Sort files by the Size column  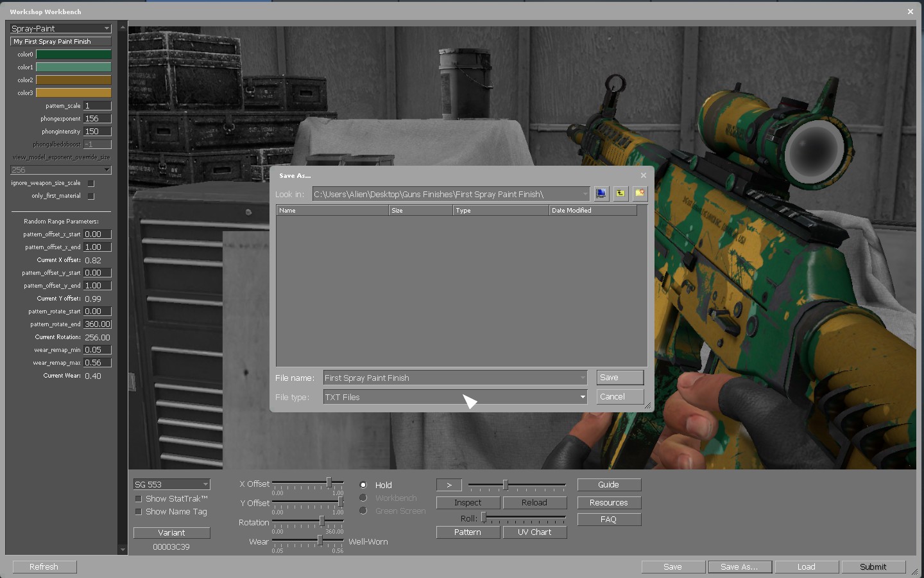tap(421, 210)
